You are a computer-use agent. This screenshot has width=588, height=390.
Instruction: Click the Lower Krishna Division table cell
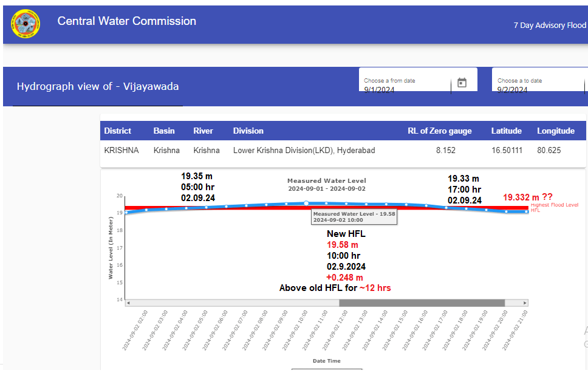pos(304,150)
